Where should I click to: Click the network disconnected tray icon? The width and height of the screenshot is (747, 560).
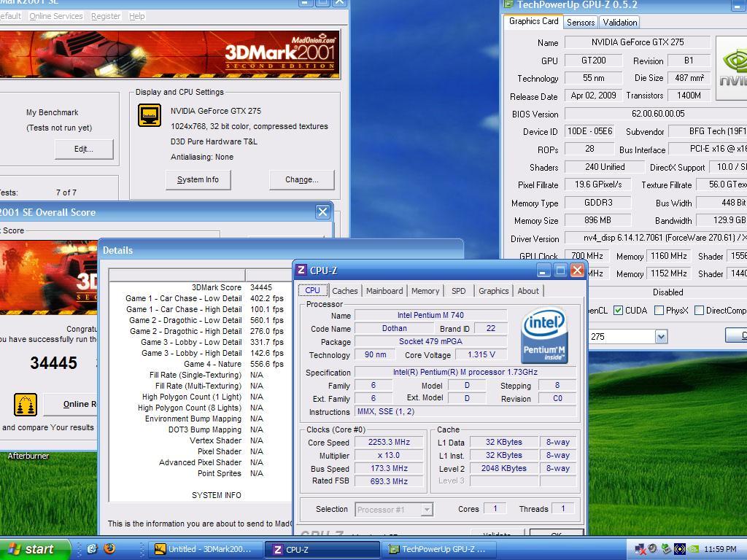(640, 550)
